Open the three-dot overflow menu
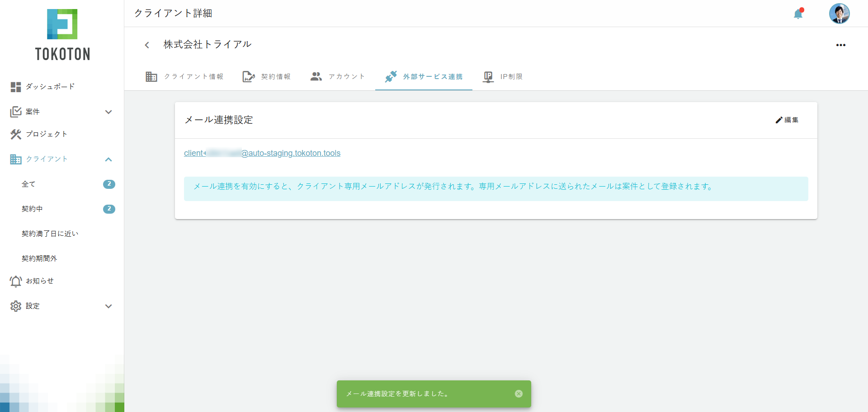Screen dimensions: 868x412 pos(841,45)
